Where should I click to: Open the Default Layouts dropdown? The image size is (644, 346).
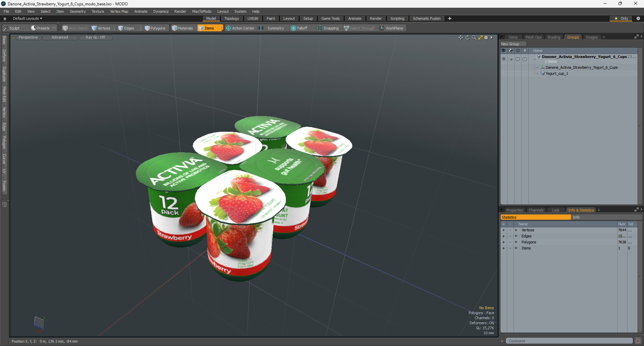(x=28, y=18)
